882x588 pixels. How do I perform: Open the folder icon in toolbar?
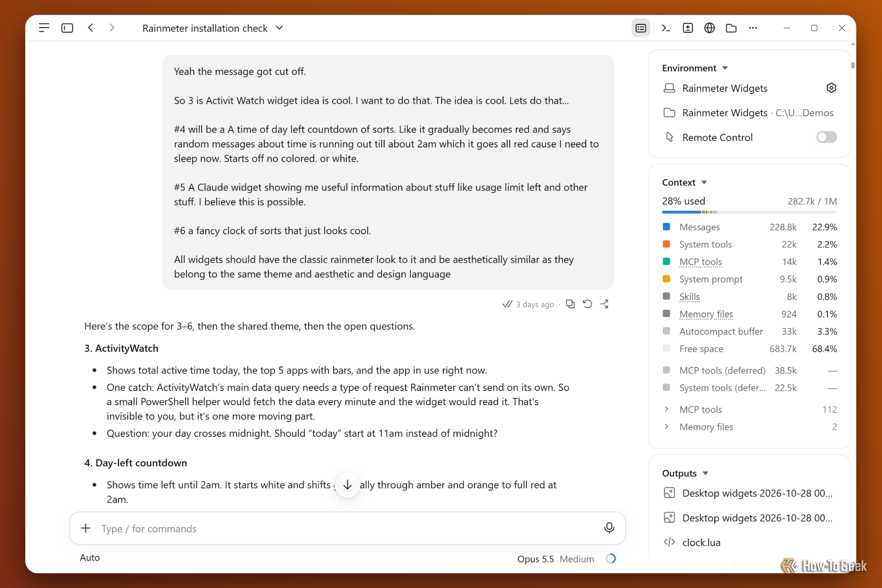(x=731, y=28)
